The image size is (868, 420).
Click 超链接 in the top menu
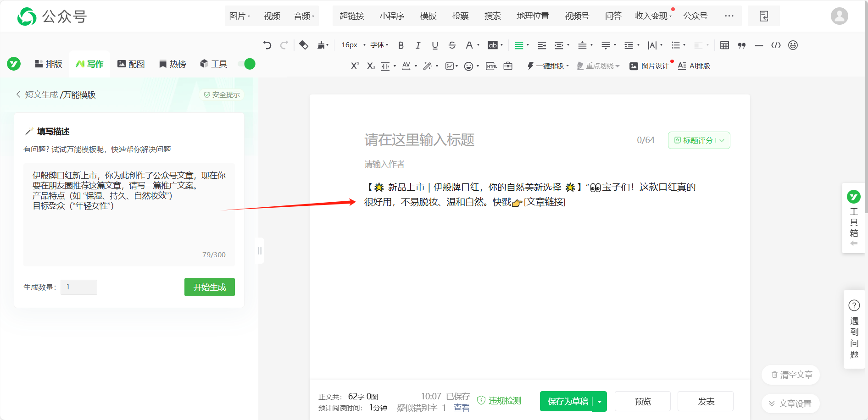click(x=351, y=16)
